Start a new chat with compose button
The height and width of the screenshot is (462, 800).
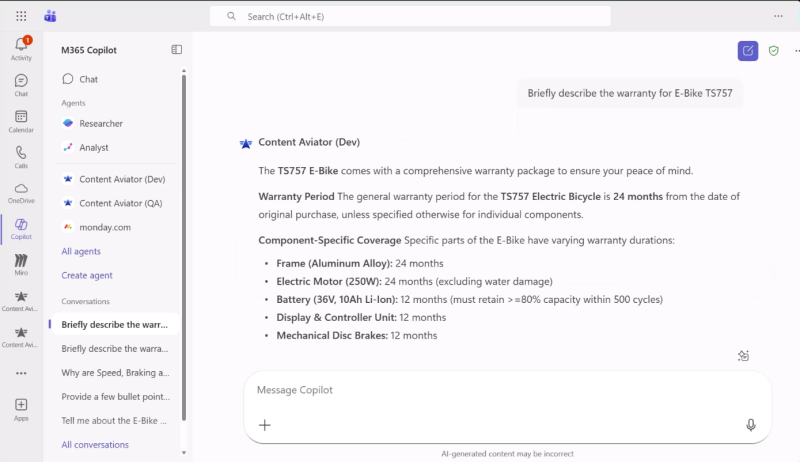[747, 50]
